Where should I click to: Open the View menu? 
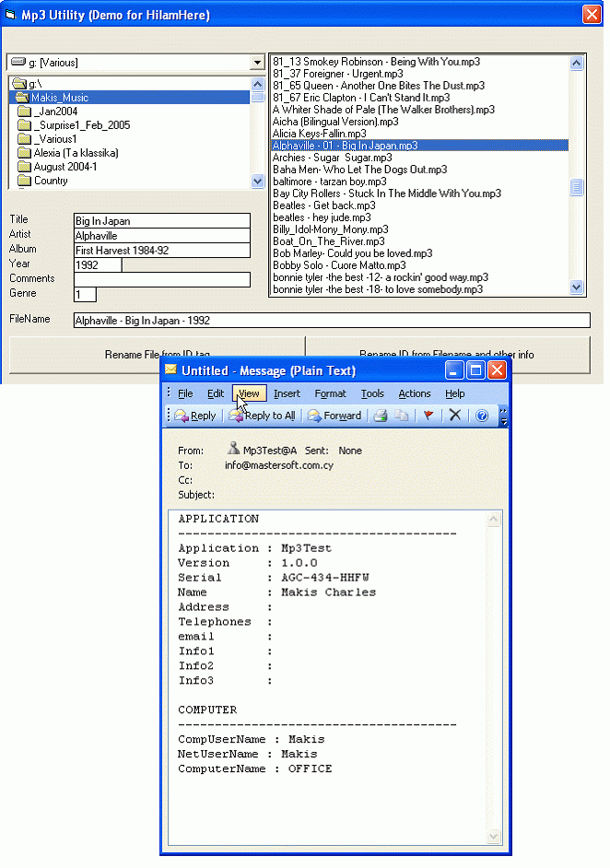pyautogui.click(x=248, y=393)
